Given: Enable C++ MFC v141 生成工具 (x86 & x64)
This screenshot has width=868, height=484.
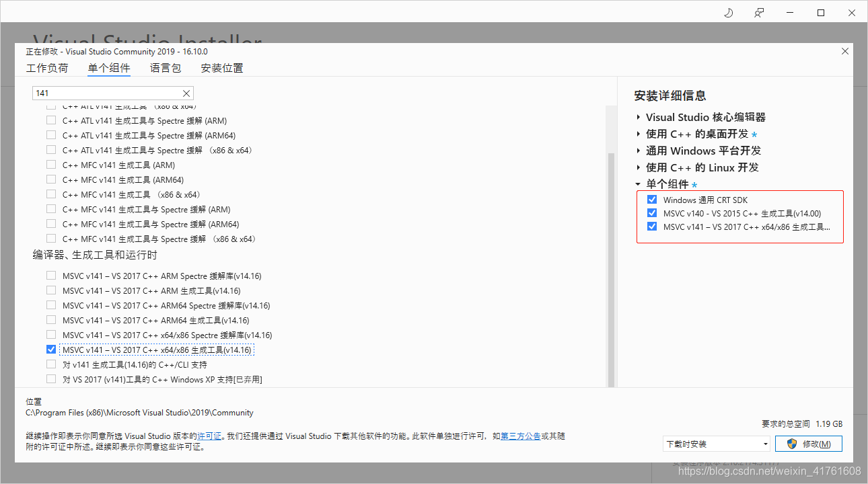Looking at the screenshot, I should click(x=51, y=194).
